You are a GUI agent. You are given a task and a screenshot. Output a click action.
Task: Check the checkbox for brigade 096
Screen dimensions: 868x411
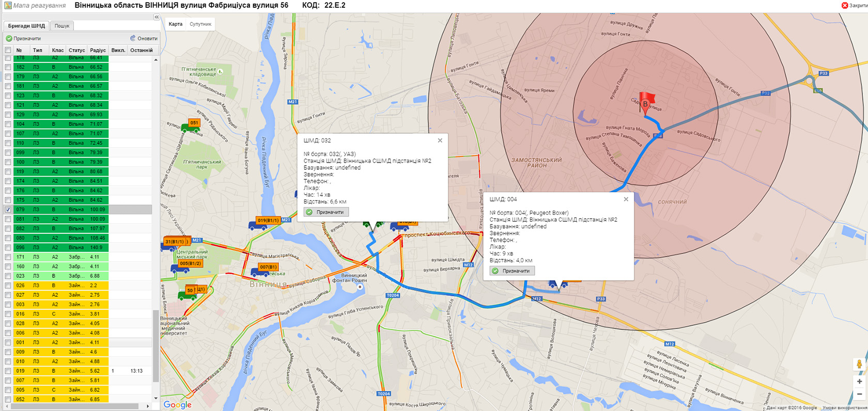click(8, 247)
